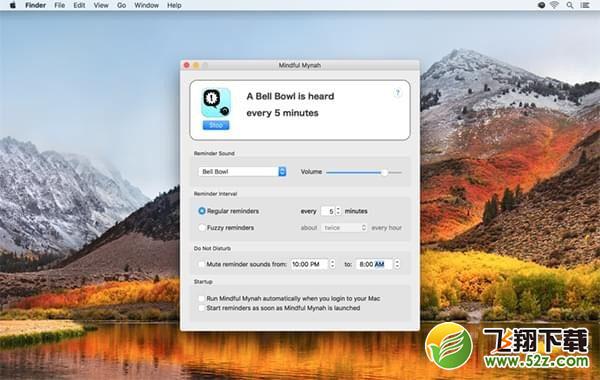Minimize the Mindful Mynah window
The width and height of the screenshot is (600, 380).
click(x=196, y=65)
